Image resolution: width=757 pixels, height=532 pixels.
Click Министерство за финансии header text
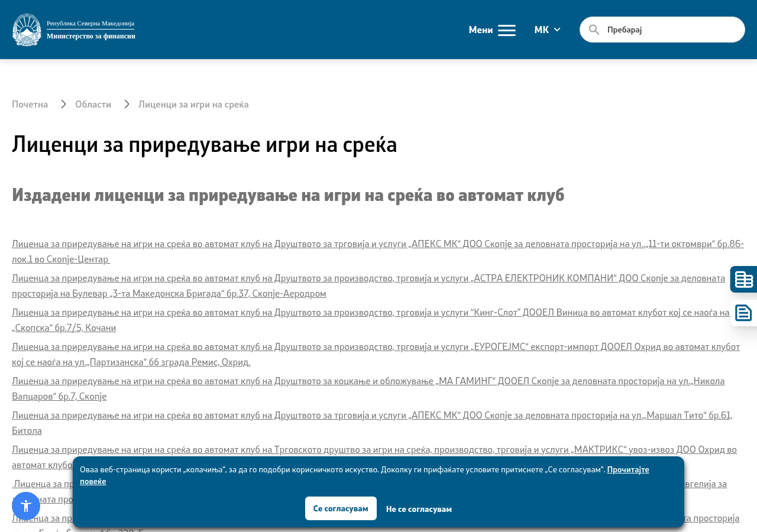tap(91, 36)
